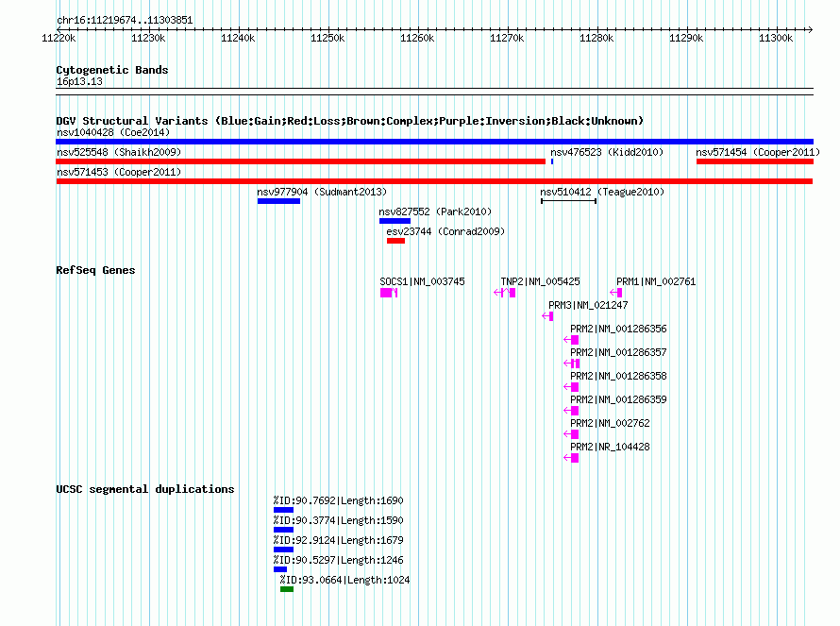840x626 pixels.
Task: Select the green duplication bar with Length:1024
Action: pyautogui.click(x=287, y=589)
